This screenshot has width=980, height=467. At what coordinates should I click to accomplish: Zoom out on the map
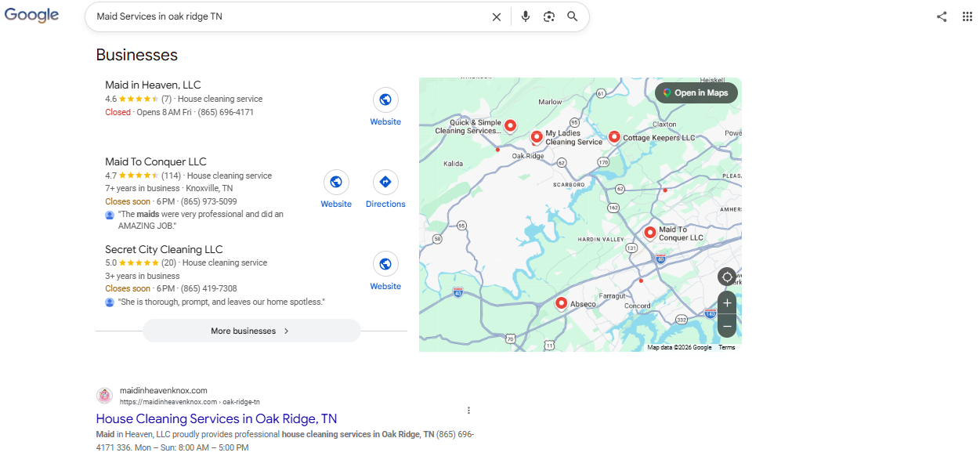(727, 326)
